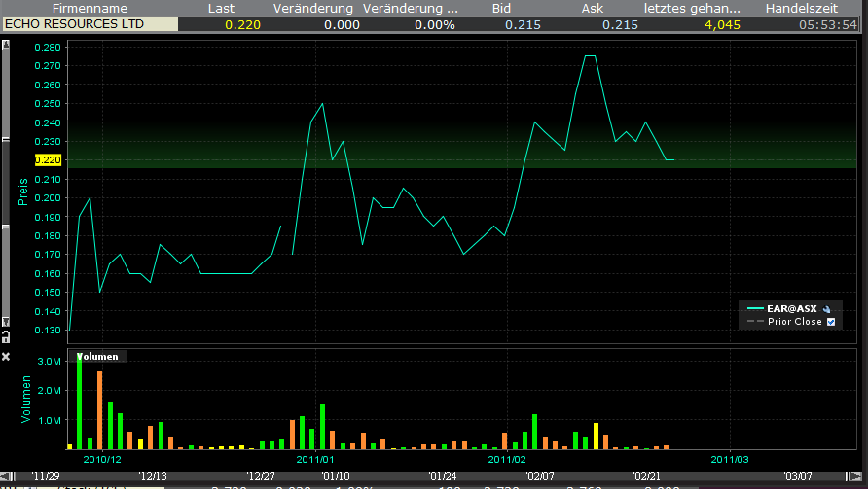Screen dimensions: 868x489
Task: Click the Bid column header
Action: pyautogui.click(x=501, y=8)
